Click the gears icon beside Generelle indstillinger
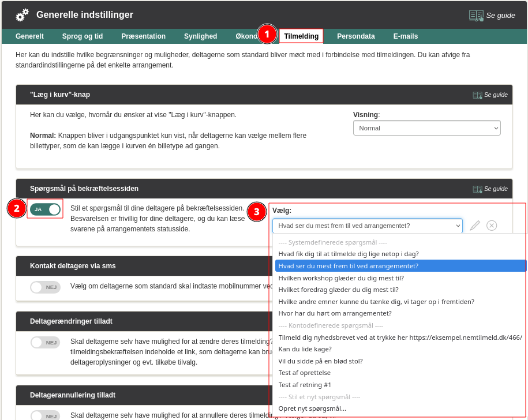The image size is (528, 420). pyautogui.click(x=23, y=15)
